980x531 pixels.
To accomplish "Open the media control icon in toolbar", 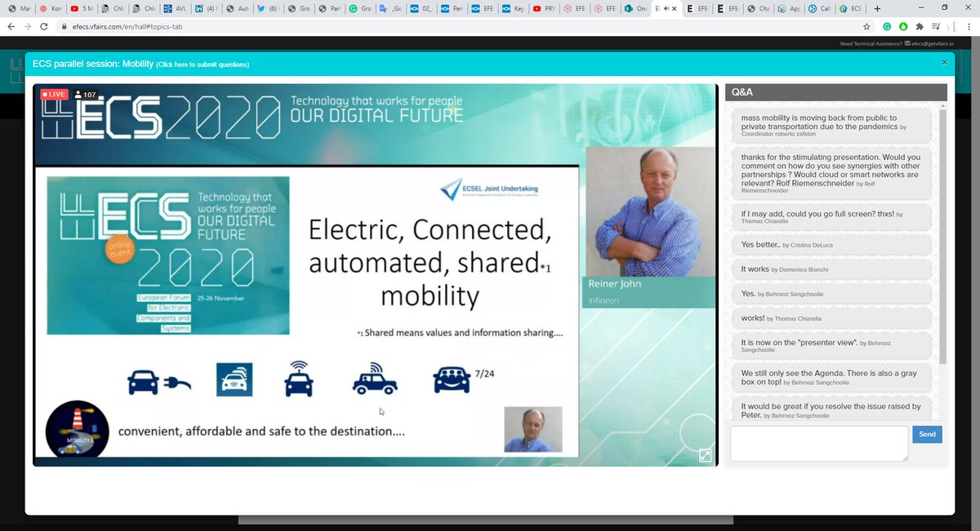I will point(935,26).
